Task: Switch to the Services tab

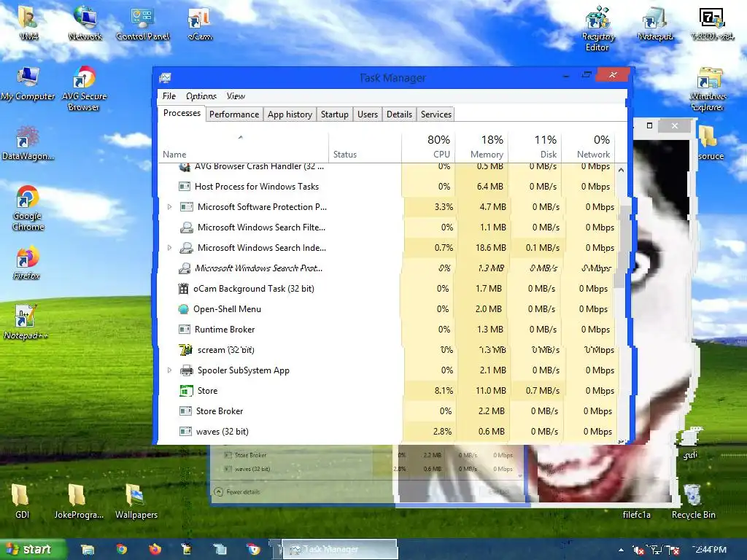Action: 436,114
